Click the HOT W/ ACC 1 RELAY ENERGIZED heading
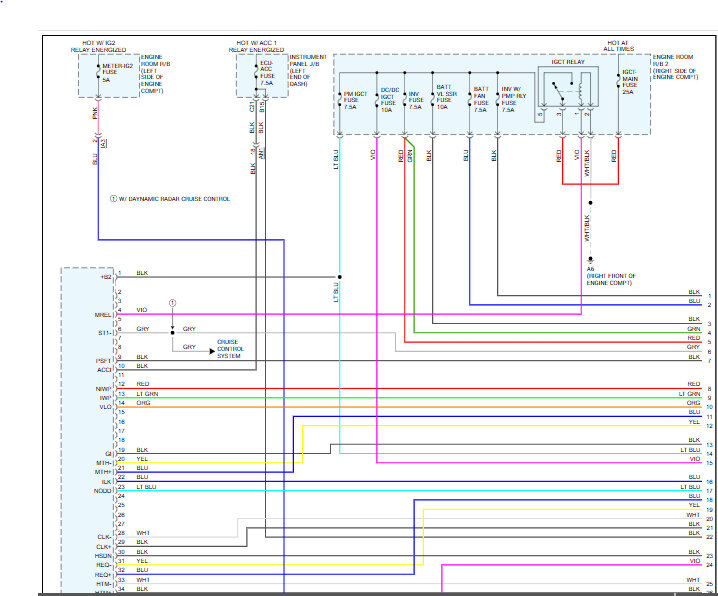 (x=256, y=46)
